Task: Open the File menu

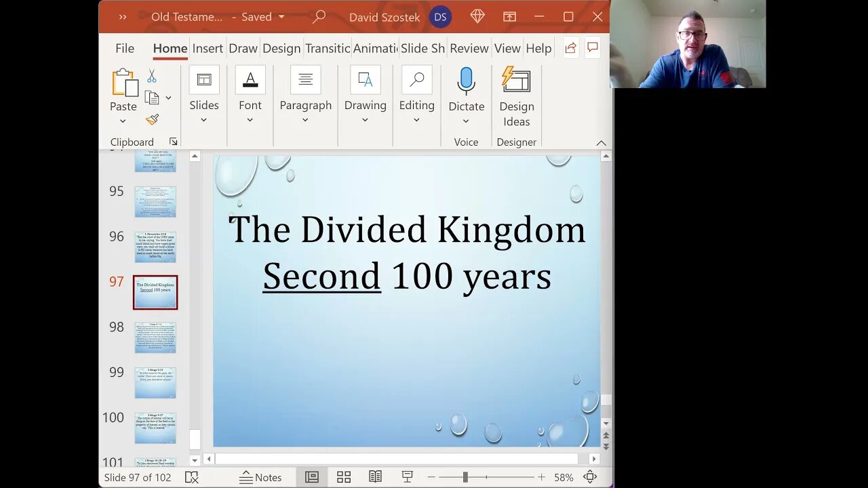Action: click(x=125, y=48)
